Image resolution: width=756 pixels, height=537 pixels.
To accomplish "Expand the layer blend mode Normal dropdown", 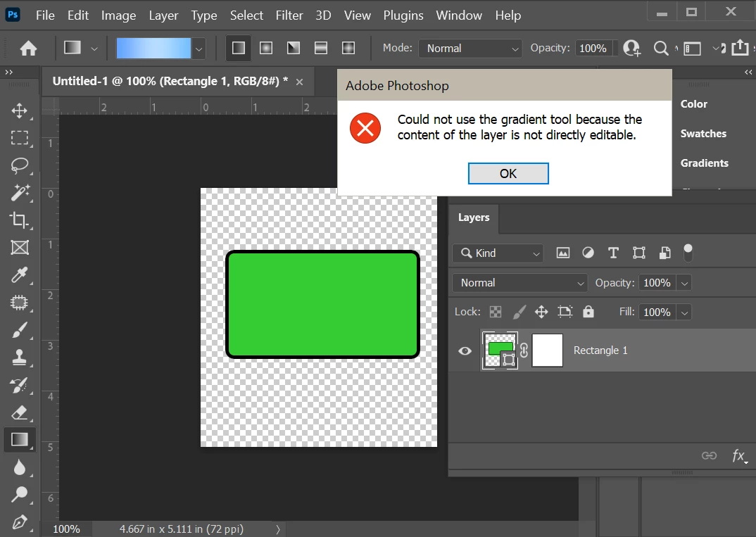I will (x=519, y=283).
